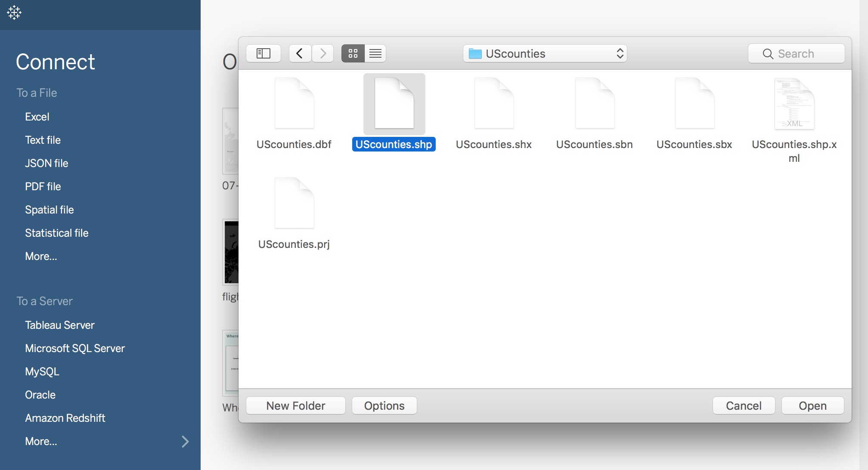Expand the server More... chevron arrow
The width and height of the screenshot is (868, 470).
coord(185,442)
